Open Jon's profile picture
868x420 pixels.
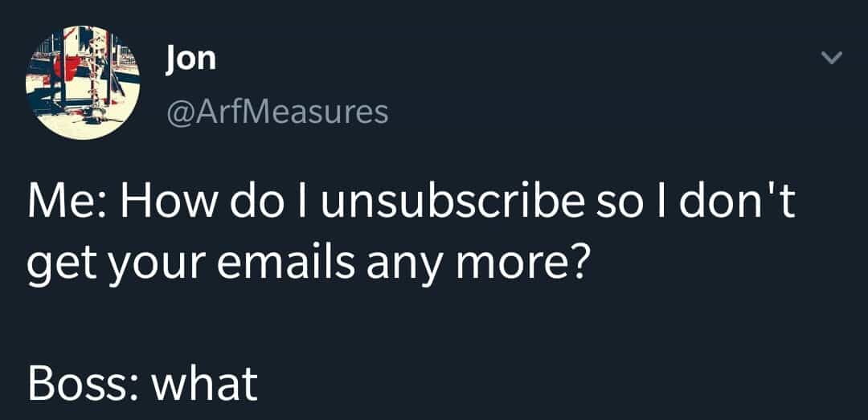[x=83, y=83]
